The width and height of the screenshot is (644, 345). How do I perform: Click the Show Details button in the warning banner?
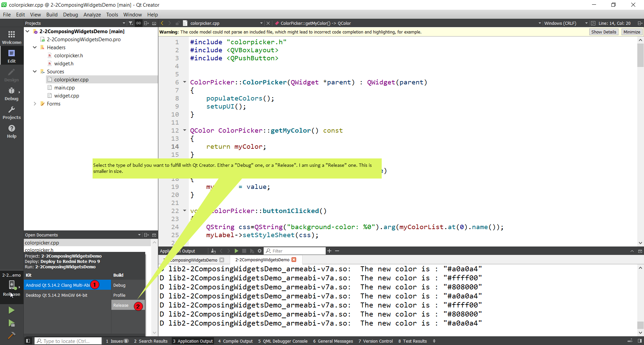[603, 32]
